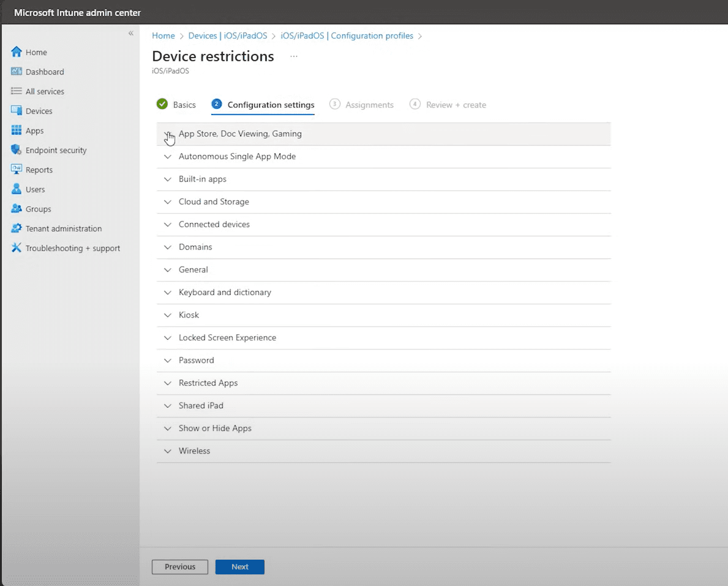This screenshot has width=728, height=586.
Task: Select the Dashboard sidebar icon
Action: click(x=44, y=72)
